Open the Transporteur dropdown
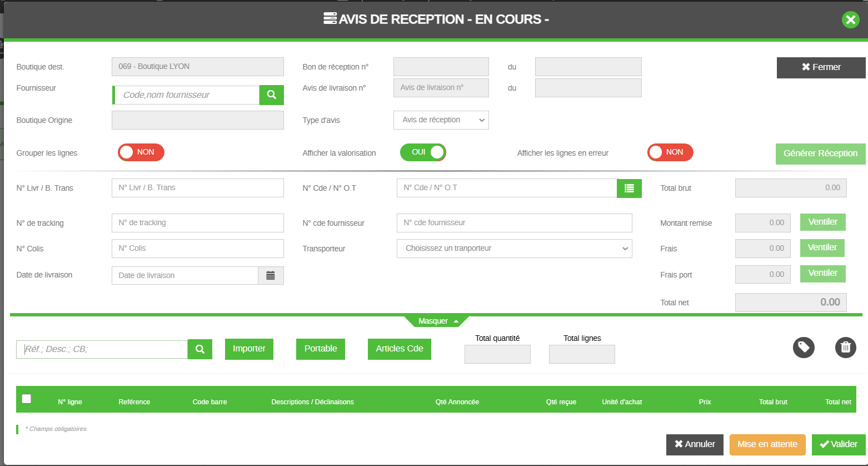 point(515,249)
